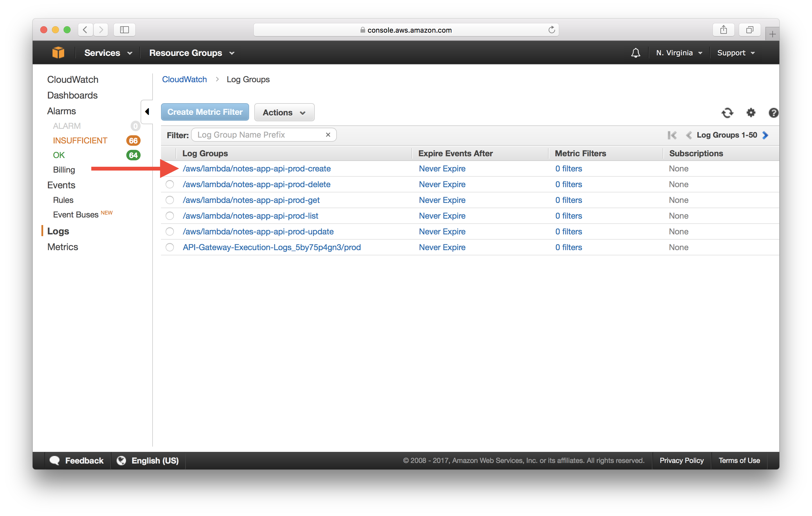Screen dimensions: 812x516
Task: Click Metric Filters column header
Action: coord(580,153)
